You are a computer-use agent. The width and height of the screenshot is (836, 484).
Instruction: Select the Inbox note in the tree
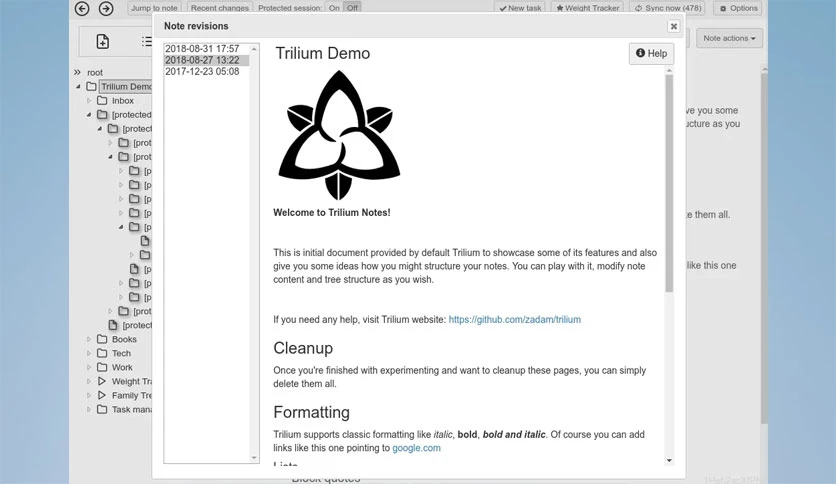(x=123, y=101)
